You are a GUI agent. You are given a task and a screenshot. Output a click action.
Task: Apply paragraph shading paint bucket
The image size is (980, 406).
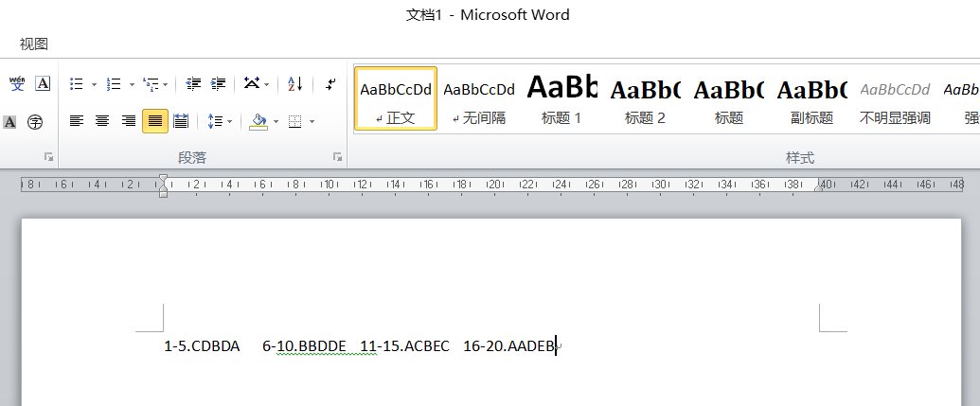pos(258,121)
